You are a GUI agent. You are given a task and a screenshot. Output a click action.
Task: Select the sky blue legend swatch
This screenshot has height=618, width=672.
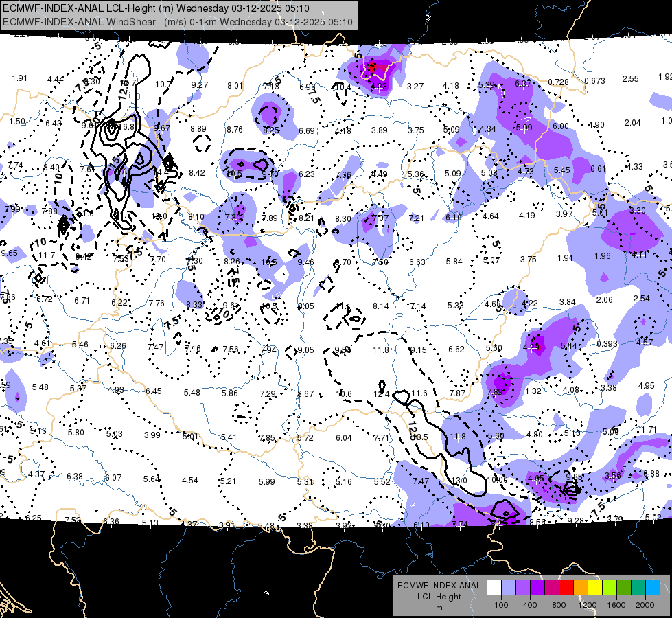[x=653, y=588]
